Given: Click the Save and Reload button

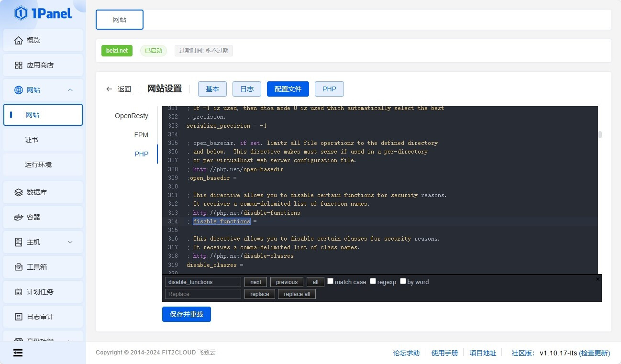Looking at the screenshot, I should (187, 314).
